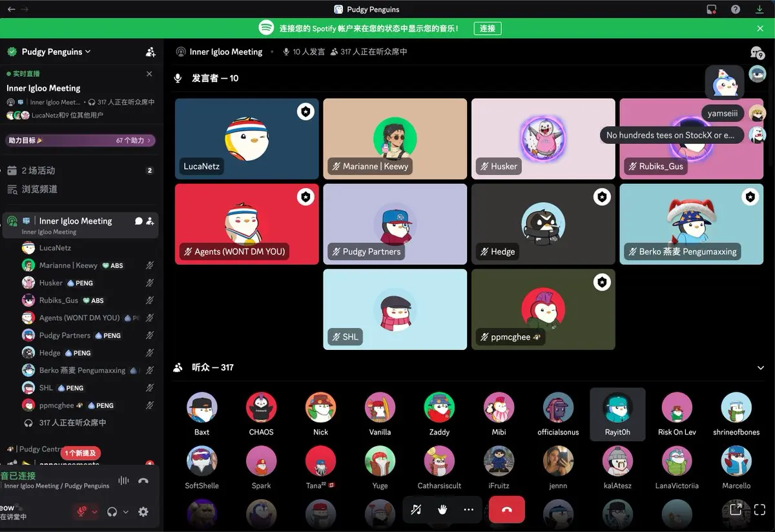The height and width of the screenshot is (532, 775).
Task: Open user settings gear icon
Action: coord(143,512)
